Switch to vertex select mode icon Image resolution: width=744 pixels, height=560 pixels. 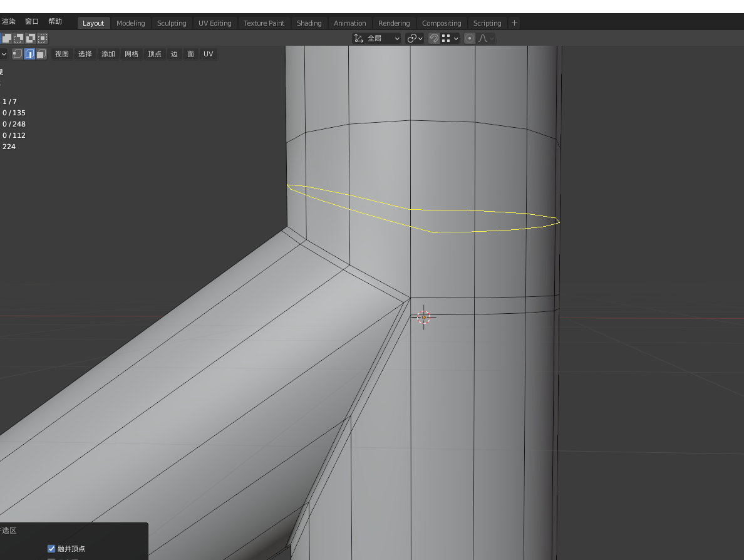[x=17, y=54]
